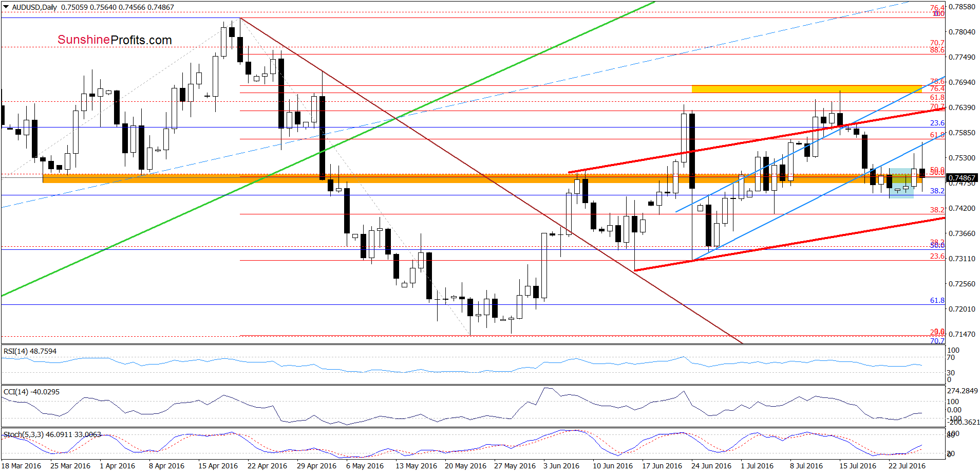
Task: Click the 25 Mar 2016 date label
Action: pyautogui.click(x=70, y=466)
